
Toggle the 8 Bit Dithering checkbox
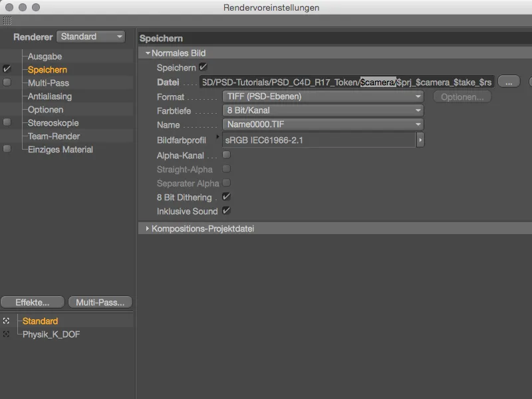[x=226, y=197]
